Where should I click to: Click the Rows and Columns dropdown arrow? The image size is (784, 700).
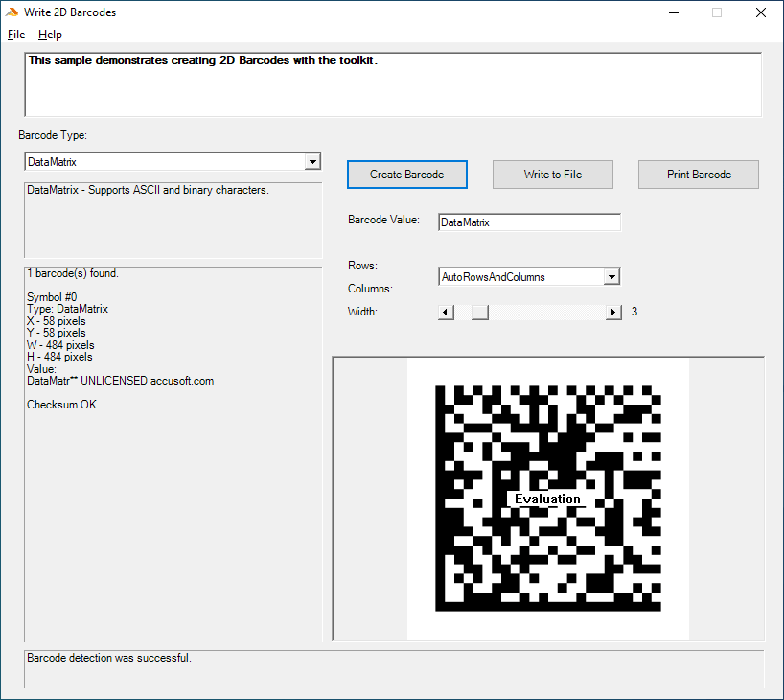click(611, 276)
